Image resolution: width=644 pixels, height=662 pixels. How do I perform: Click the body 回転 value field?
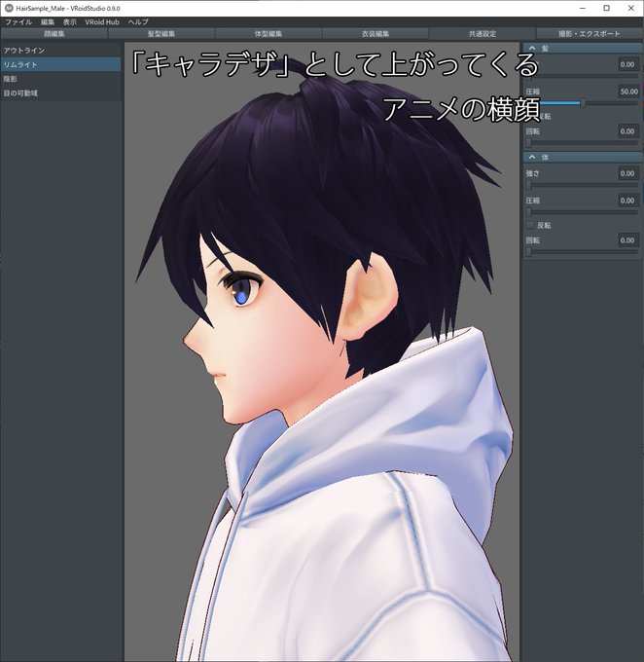pyautogui.click(x=628, y=240)
